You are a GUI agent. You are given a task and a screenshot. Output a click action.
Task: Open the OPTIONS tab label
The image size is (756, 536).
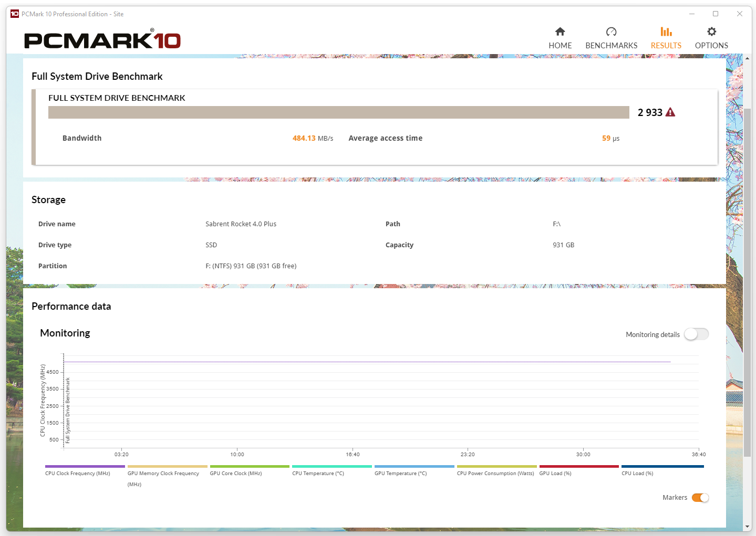click(711, 46)
